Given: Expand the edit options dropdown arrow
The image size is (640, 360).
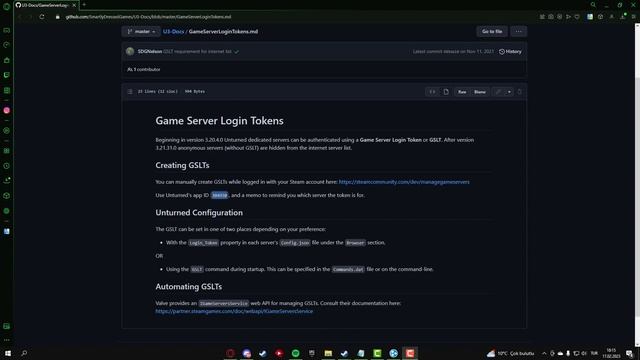Looking at the screenshot, I should tap(509, 92).
